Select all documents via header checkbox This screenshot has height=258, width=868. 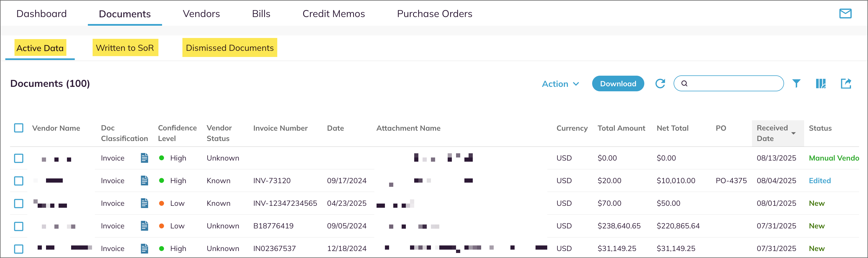(x=18, y=128)
